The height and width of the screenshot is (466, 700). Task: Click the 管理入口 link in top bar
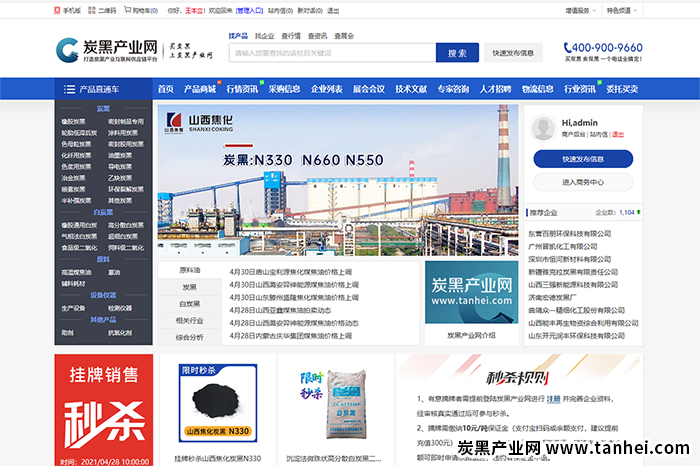pyautogui.click(x=249, y=10)
